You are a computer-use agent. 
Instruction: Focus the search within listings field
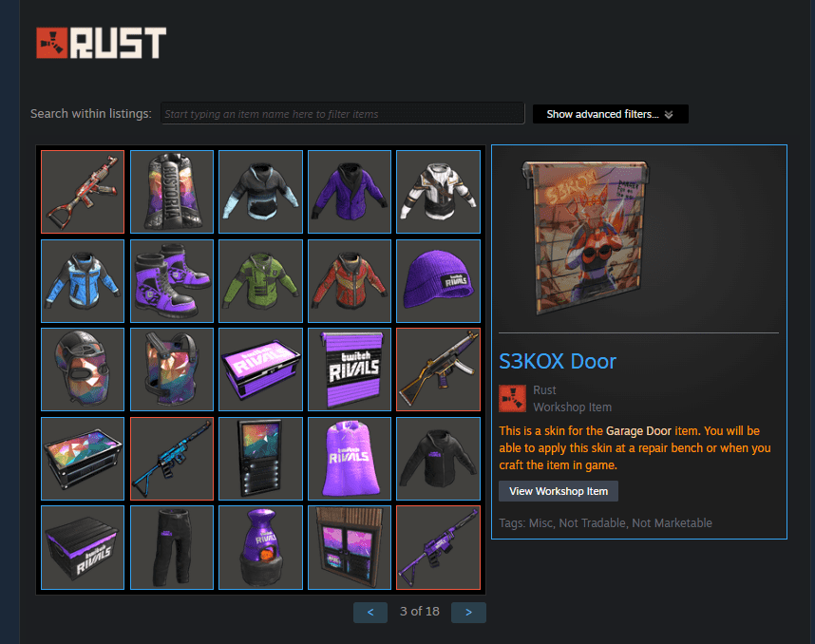point(343,113)
